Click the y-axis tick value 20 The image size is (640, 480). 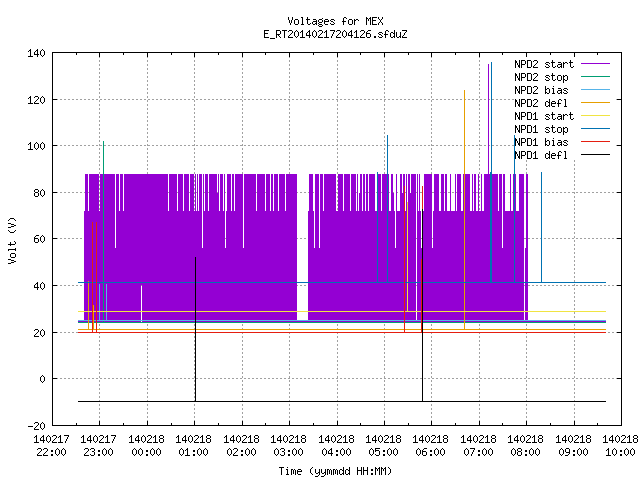point(39,333)
